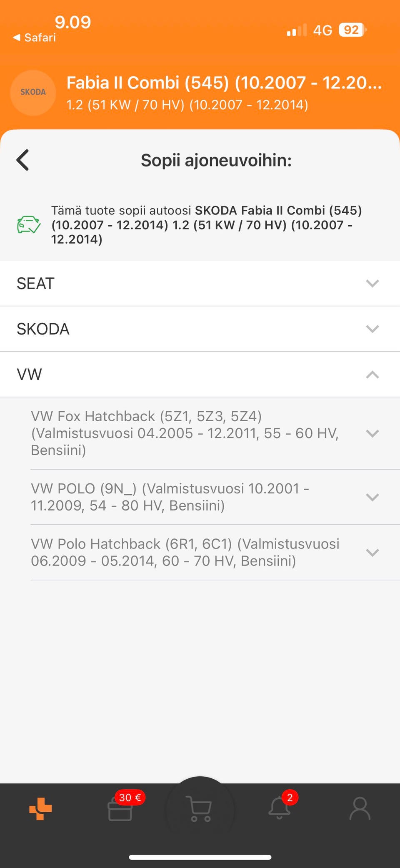Open the shopping cart
Image resolution: width=400 pixels, height=868 pixels.
(x=200, y=809)
